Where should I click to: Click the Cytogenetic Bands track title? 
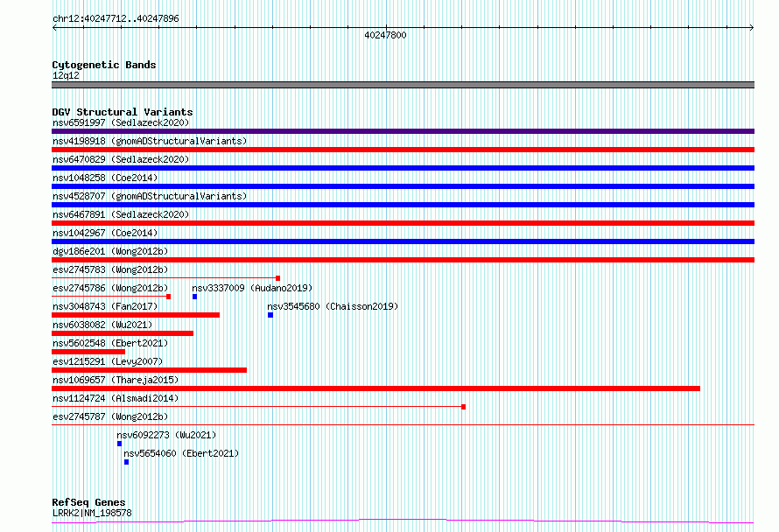point(104,65)
